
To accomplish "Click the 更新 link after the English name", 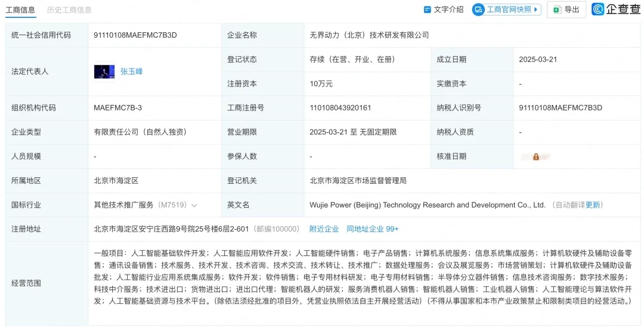I will click(593, 205).
